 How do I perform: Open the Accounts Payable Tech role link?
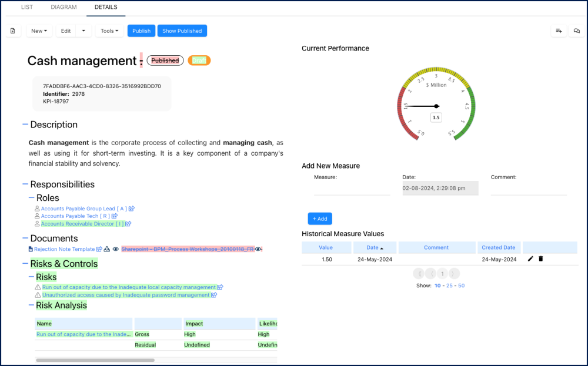point(75,216)
